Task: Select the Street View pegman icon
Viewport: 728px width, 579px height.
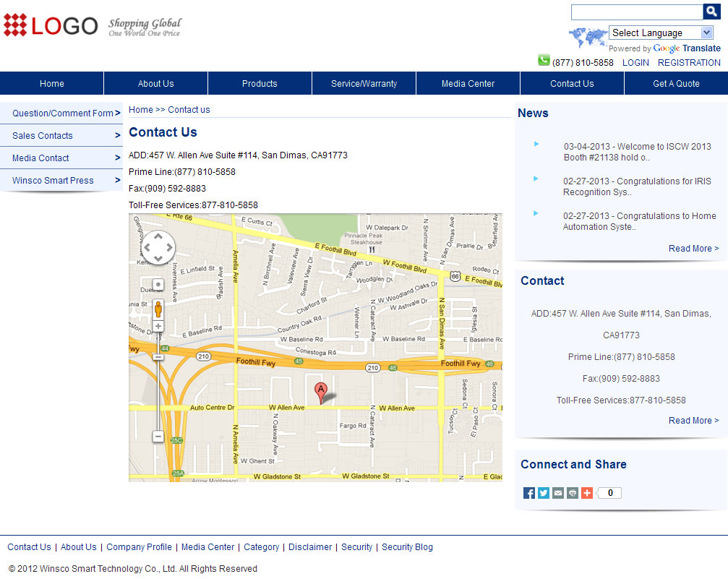Action: tap(158, 309)
